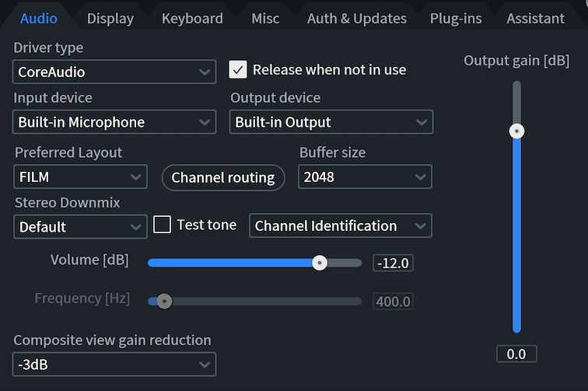Click the Output gain 0.0 value field

tap(516, 354)
